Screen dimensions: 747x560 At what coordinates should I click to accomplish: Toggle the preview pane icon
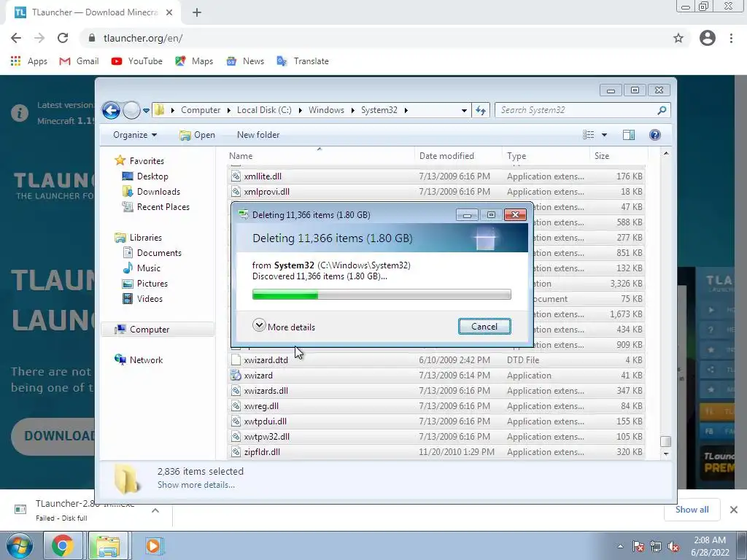point(628,135)
